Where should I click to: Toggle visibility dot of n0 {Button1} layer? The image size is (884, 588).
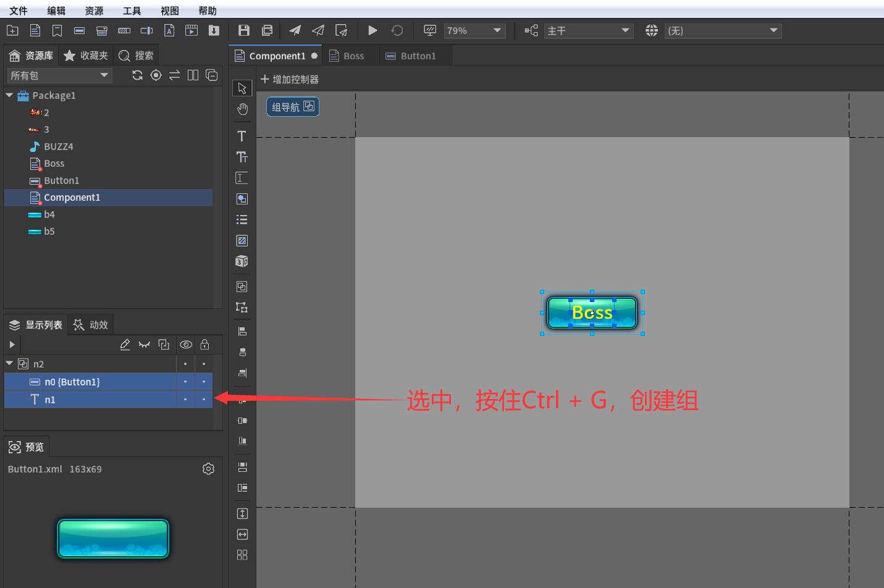pos(185,382)
